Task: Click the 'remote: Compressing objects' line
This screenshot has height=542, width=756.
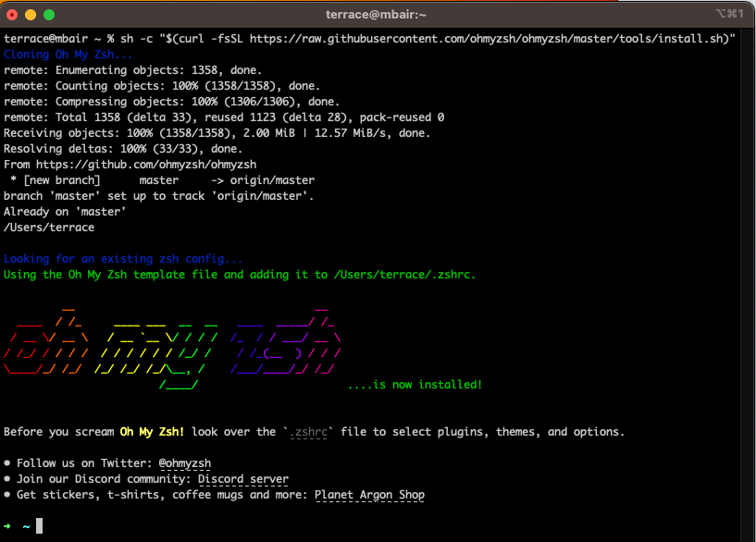Action: (171, 102)
